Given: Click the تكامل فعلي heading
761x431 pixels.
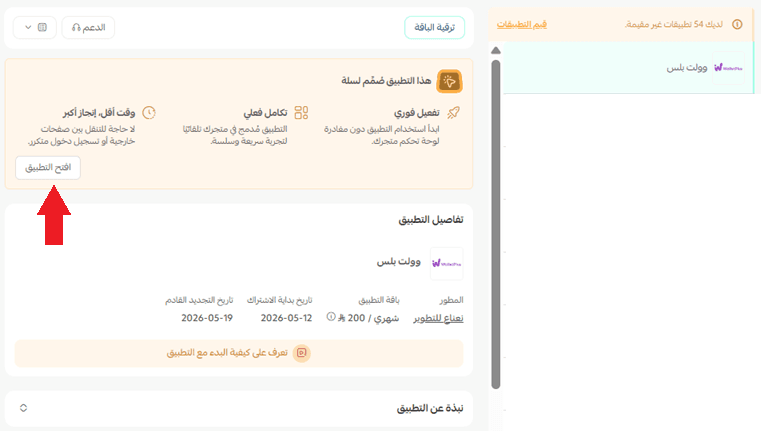Looking at the screenshot, I should coord(265,113).
